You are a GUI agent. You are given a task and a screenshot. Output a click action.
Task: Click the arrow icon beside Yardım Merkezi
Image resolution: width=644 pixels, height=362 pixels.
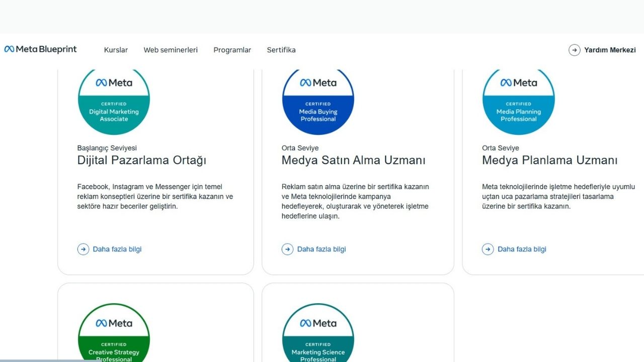[x=574, y=50]
